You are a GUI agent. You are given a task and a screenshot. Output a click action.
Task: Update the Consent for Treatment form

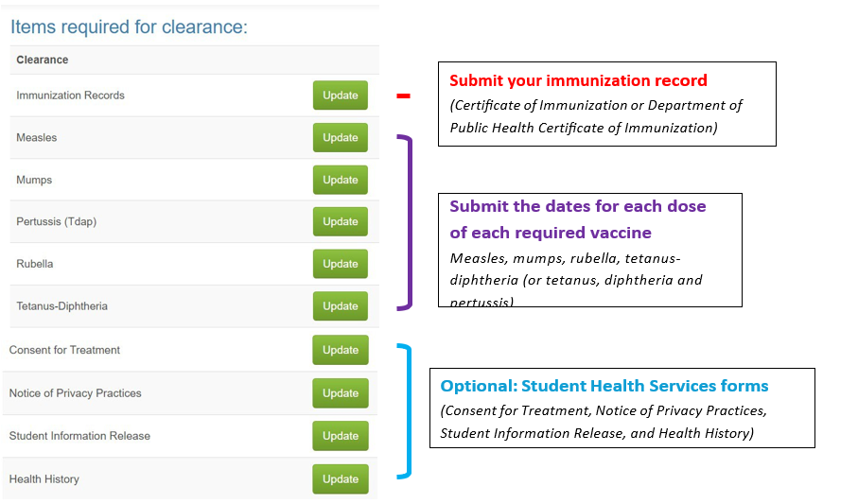[x=340, y=350]
